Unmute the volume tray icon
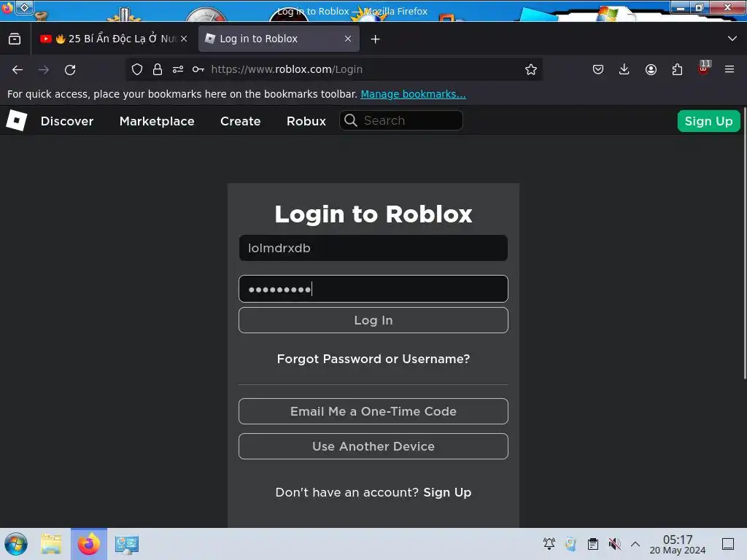The image size is (747, 560). [x=614, y=544]
